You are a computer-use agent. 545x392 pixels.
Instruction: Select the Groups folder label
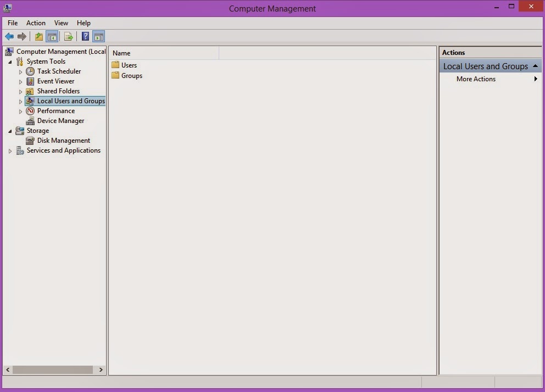coord(132,75)
